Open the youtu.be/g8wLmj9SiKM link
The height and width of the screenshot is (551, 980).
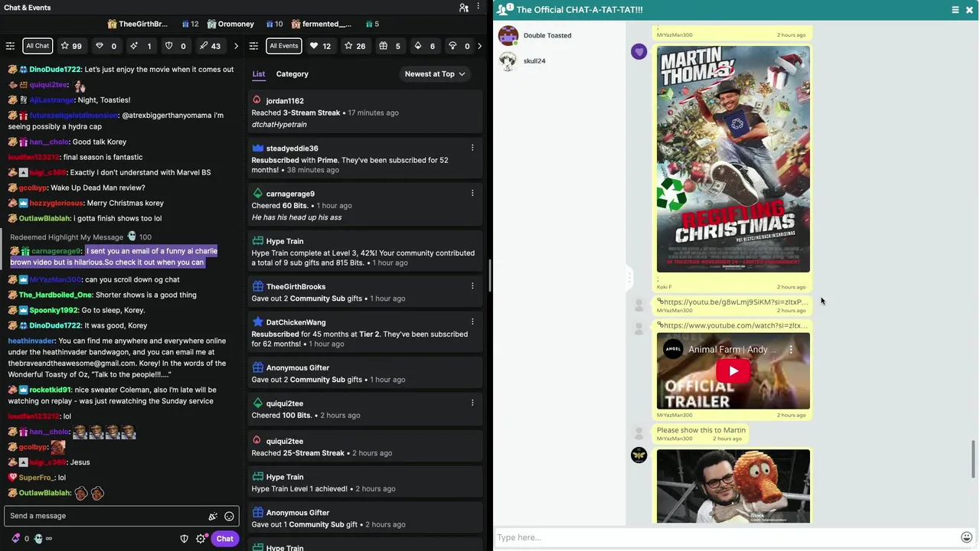coord(735,302)
